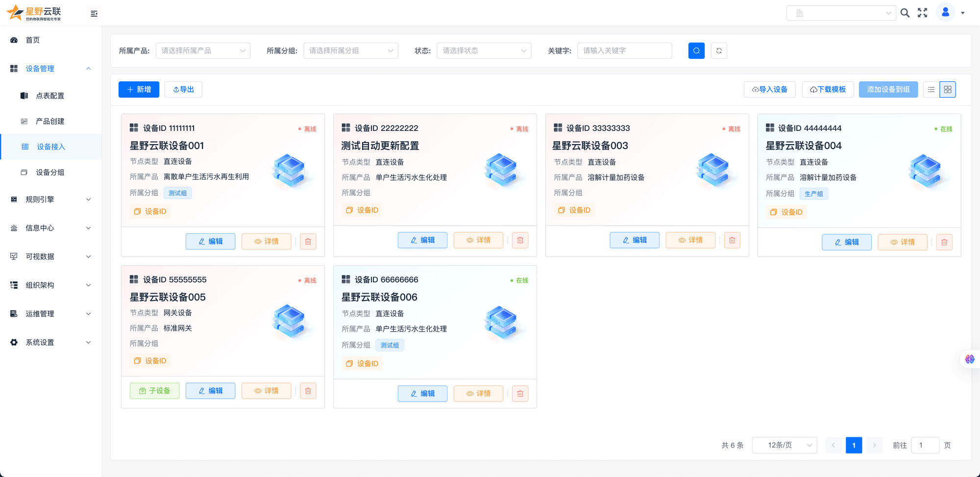Copy 设备ID of device 44444444
The width and height of the screenshot is (980, 477).
[x=786, y=212]
